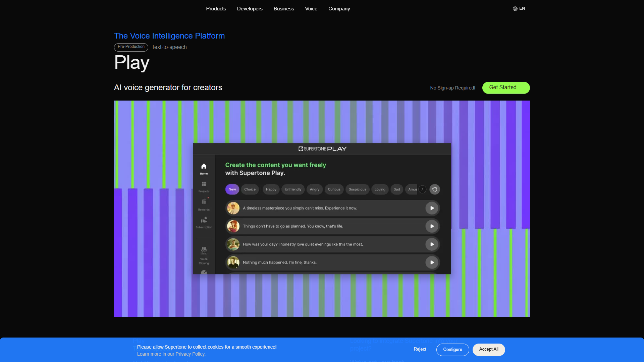Click the refresh icon beside emotion chips
Image resolution: width=644 pixels, height=362 pixels.
tap(435, 189)
